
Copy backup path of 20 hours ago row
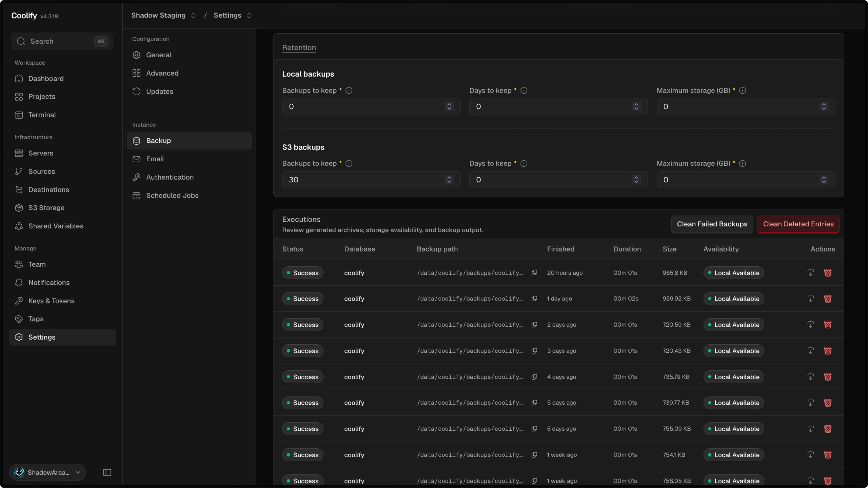click(534, 272)
